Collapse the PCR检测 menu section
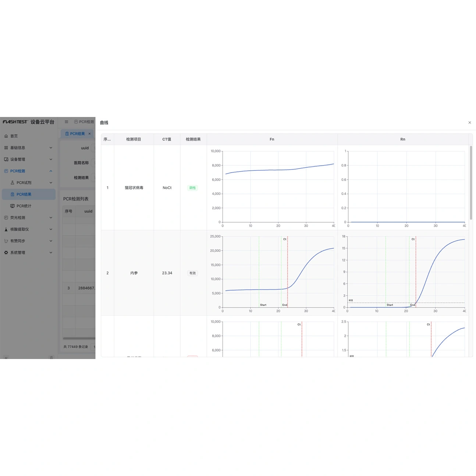Screen dimensions: 476x476 50,171
